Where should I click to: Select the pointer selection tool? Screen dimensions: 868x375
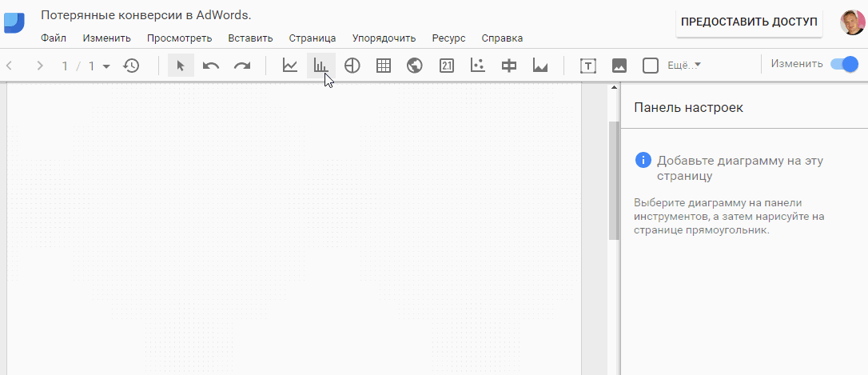181,66
